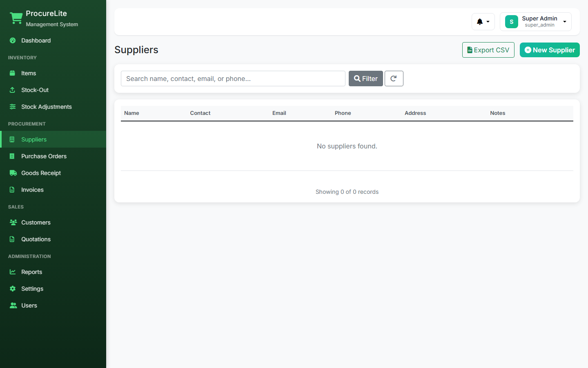Go to the Users page
Screen dimensions: 588x368
pos(53,305)
